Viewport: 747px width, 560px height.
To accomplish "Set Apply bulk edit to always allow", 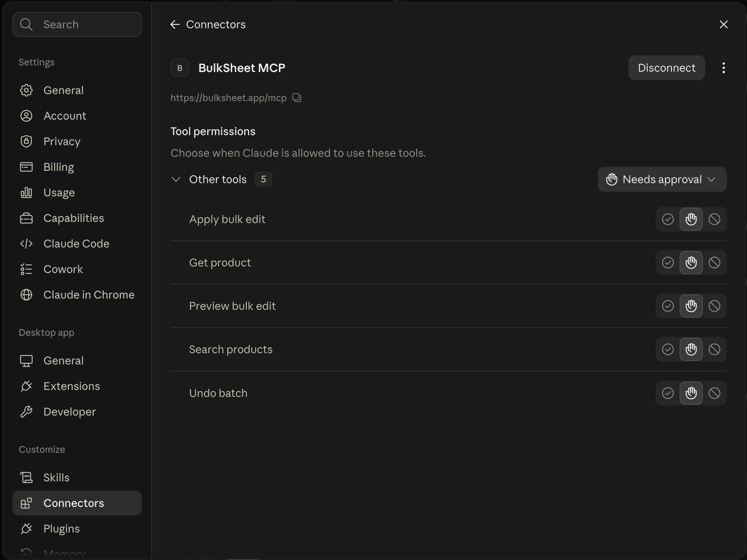I will click(668, 219).
